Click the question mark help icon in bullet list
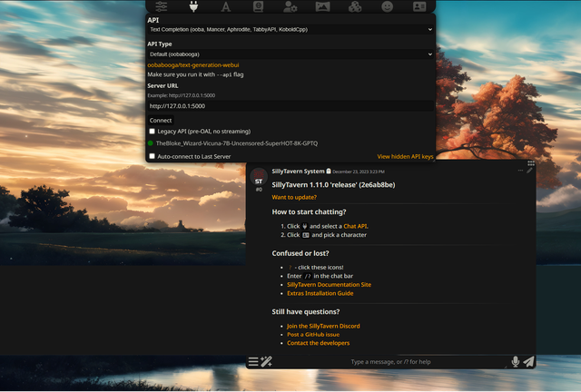The width and height of the screenshot is (581, 392). point(290,268)
